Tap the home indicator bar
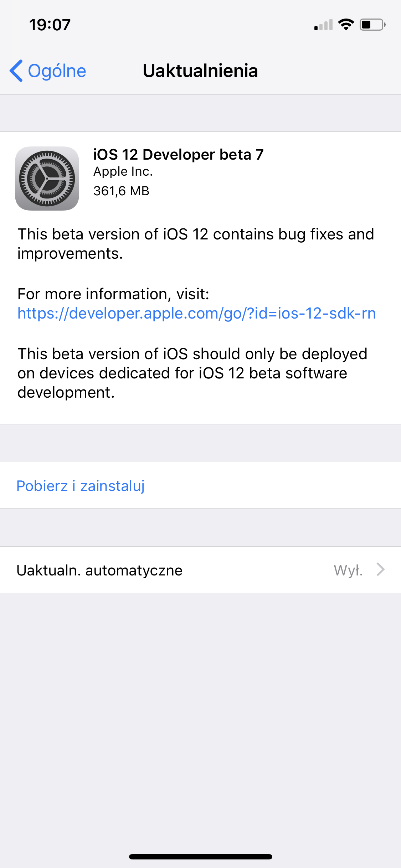The width and height of the screenshot is (401, 868). click(x=201, y=857)
